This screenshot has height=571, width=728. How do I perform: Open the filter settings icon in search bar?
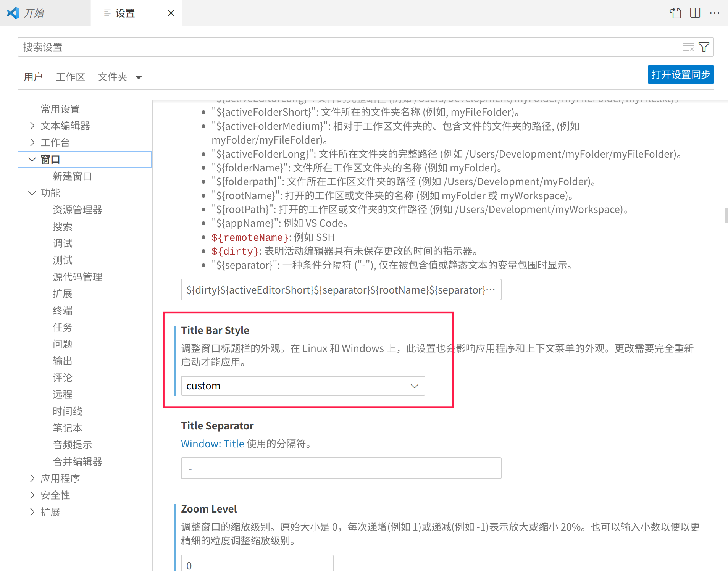coord(704,47)
